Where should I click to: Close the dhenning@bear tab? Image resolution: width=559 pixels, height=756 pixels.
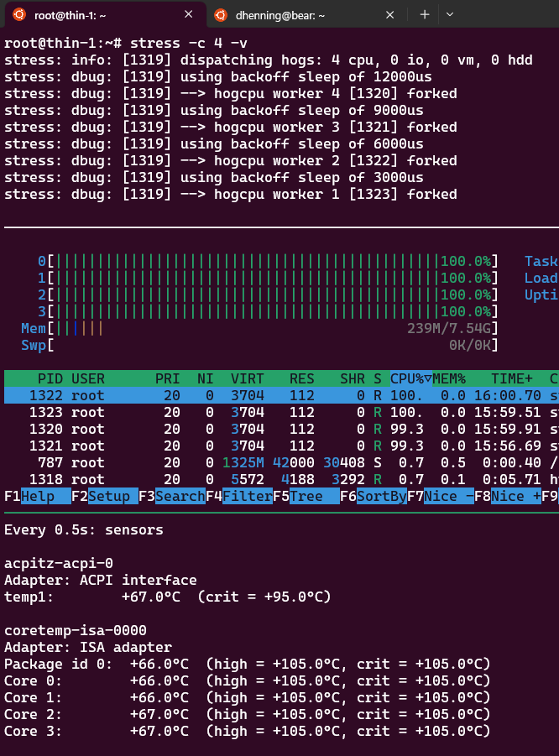(389, 15)
